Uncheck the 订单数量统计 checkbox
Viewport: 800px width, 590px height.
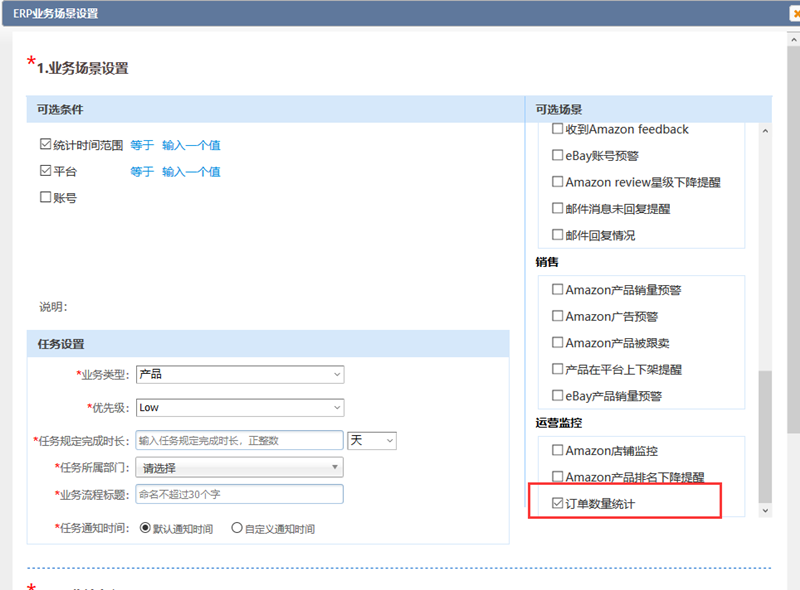[558, 503]
